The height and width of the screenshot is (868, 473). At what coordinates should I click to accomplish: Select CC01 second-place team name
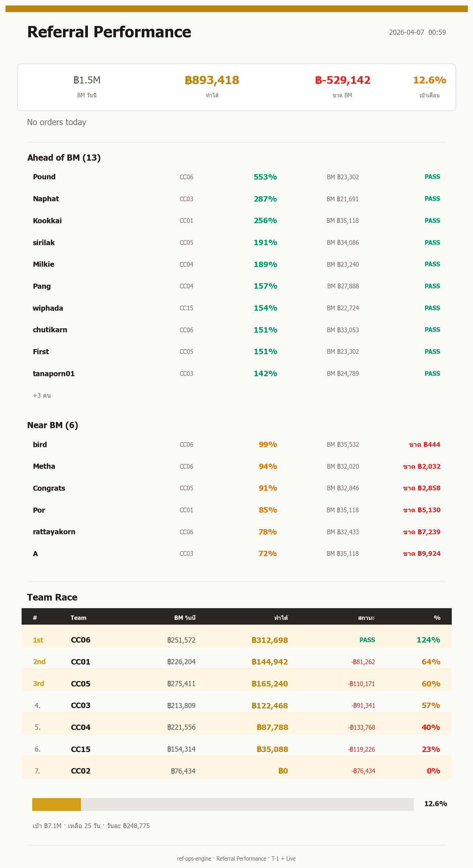[81, 662]
